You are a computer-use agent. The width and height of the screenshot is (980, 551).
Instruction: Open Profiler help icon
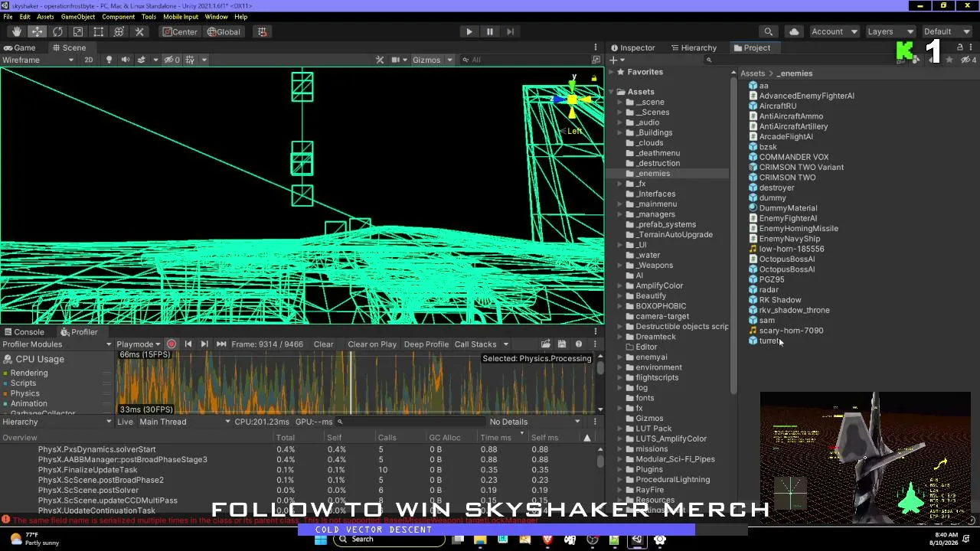(579, 344)
